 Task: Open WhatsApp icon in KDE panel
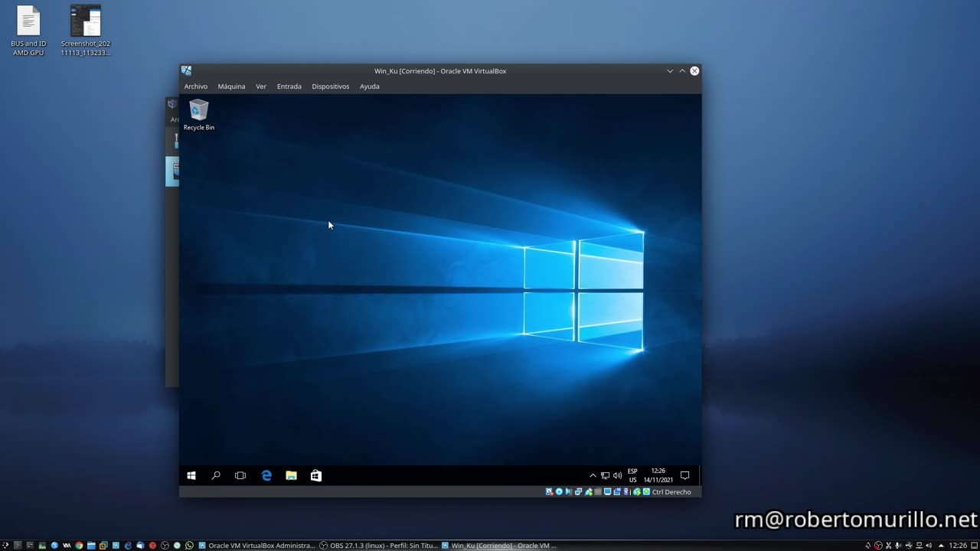click(189, 546)
